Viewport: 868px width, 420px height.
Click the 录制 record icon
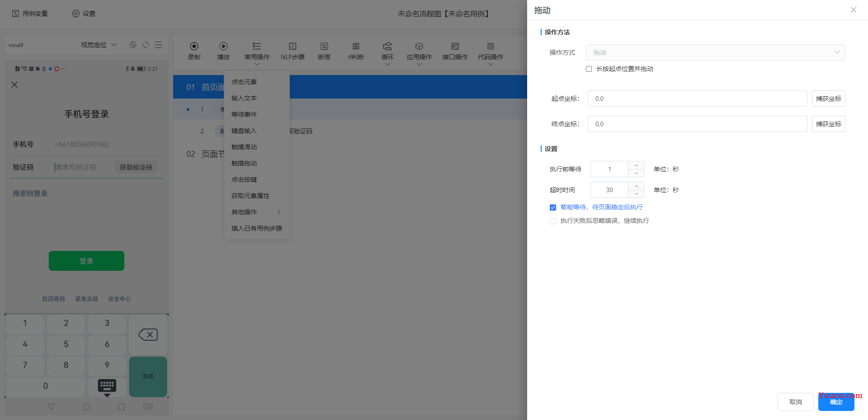[194, 46]
